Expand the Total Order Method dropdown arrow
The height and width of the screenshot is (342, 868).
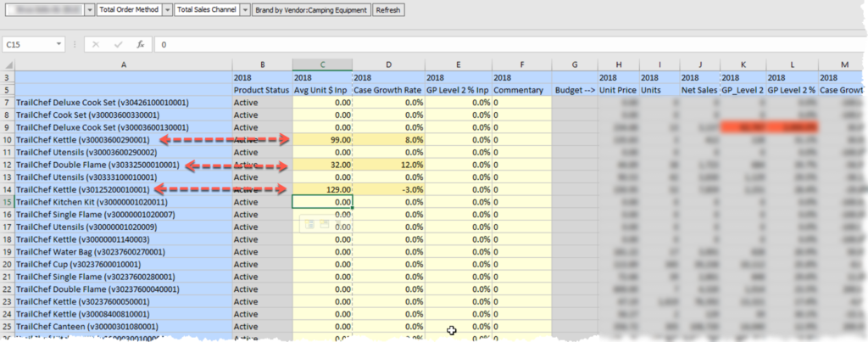tap(168, 10)
